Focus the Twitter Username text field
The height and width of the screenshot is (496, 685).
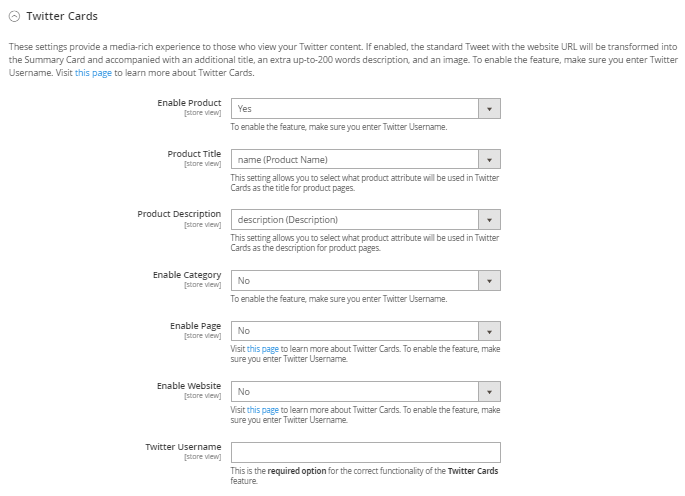coord(365,452)
